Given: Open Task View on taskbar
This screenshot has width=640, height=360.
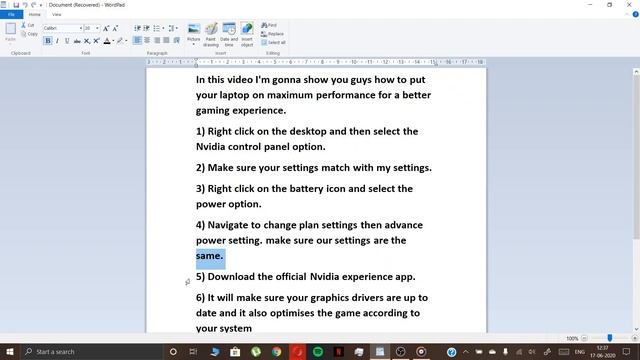Looking at the screenshot, I should pyautogui.click(x=193, y=351).
